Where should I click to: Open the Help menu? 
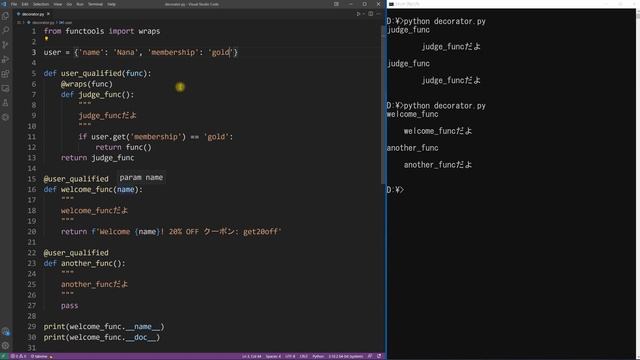[x=111, y=4]
